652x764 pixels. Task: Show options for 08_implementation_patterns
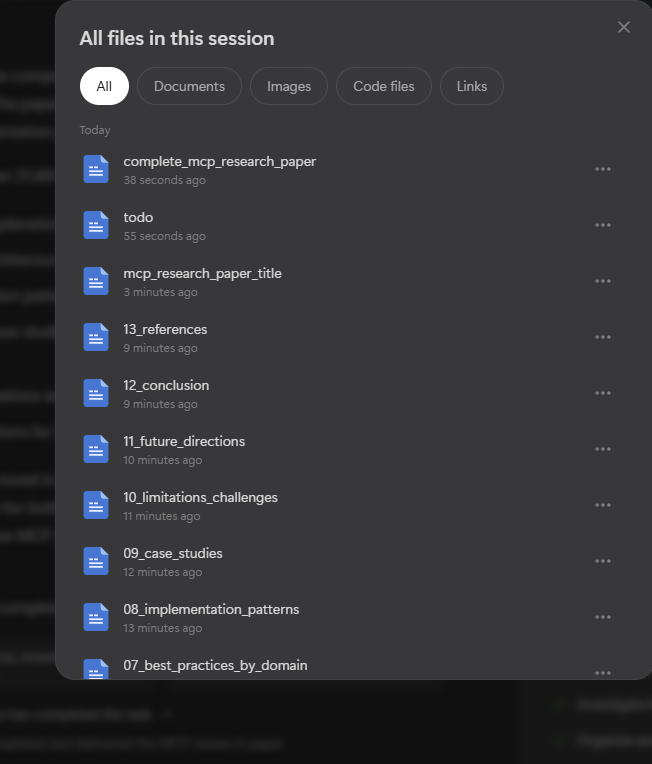tap(603, 617)
